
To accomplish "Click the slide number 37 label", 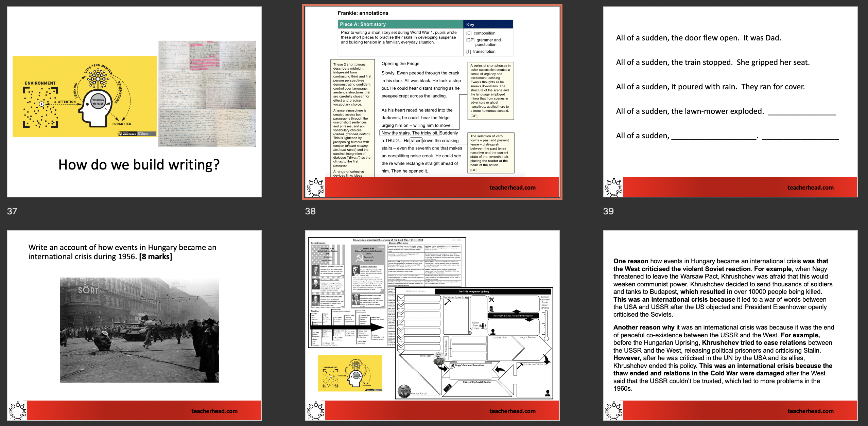I will coord(12,211).
